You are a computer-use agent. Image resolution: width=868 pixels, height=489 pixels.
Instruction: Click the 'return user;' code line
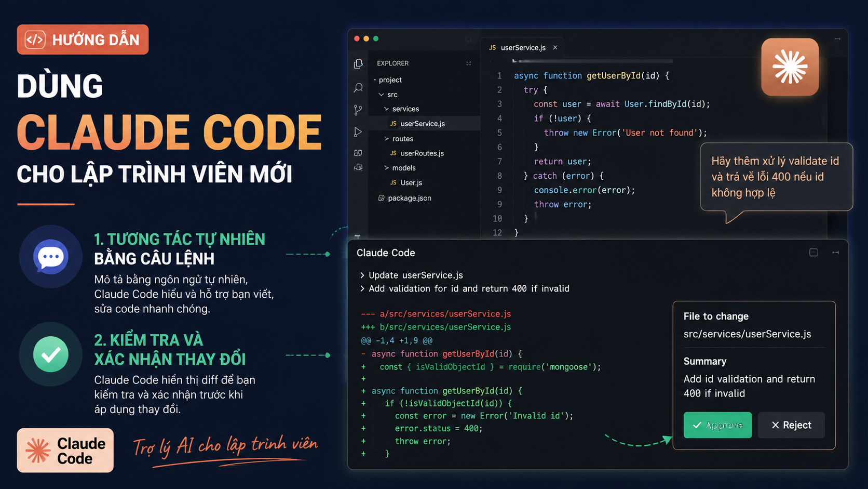coord(562,162)
